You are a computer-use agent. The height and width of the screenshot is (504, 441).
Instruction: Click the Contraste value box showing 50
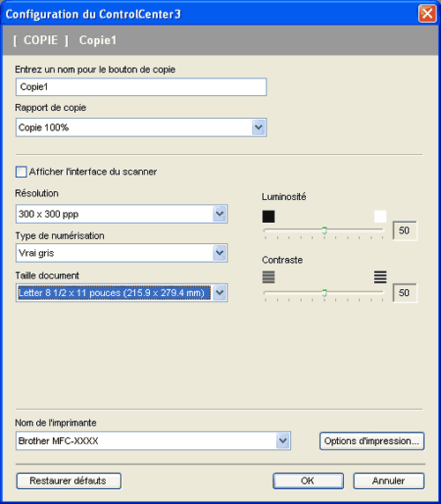click(405, 293)
